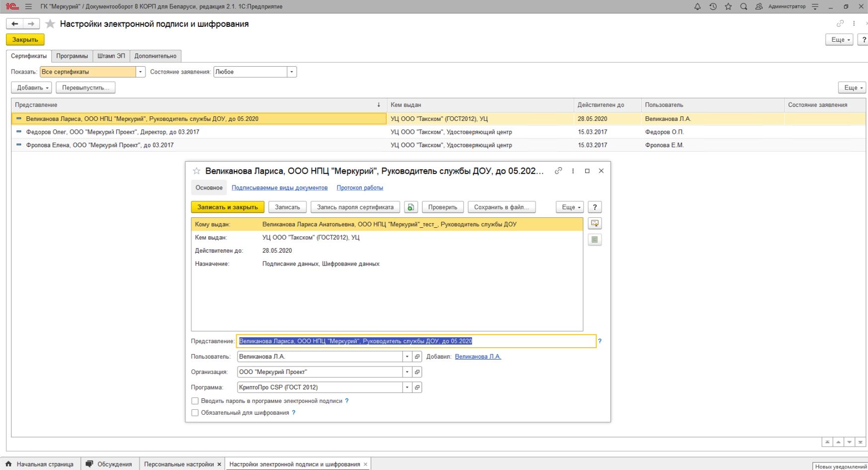Open Программа field open-form icon
Screen dimensions: 868x470
pyautogui.click(x=417, y=387)
